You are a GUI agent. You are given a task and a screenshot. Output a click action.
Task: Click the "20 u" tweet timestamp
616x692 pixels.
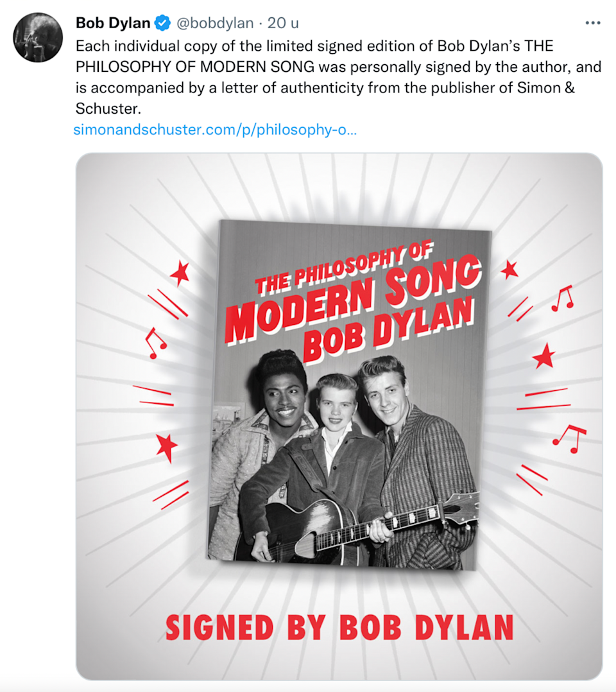pyautogui.click(x=283, y=24)
